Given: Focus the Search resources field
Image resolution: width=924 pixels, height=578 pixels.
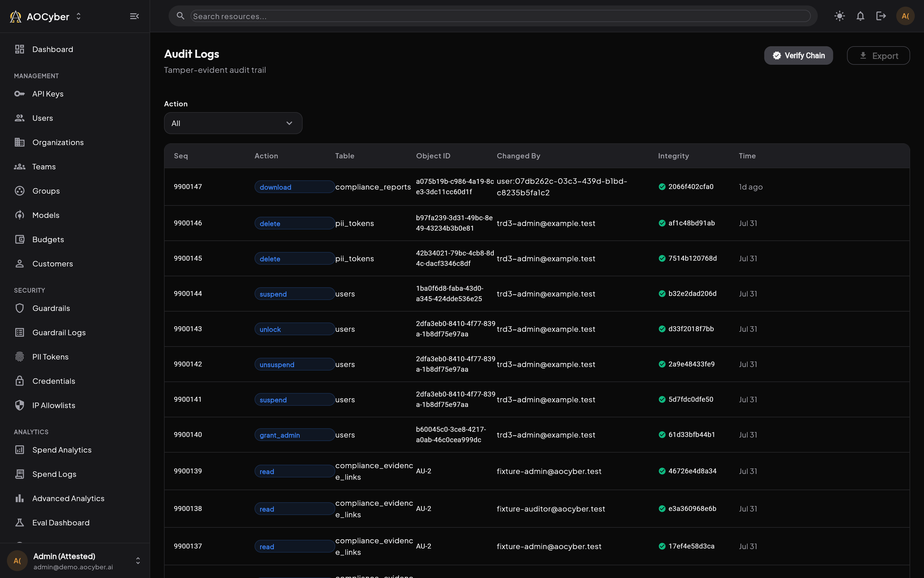Looking at the screenshot, I should coord(500,16).
